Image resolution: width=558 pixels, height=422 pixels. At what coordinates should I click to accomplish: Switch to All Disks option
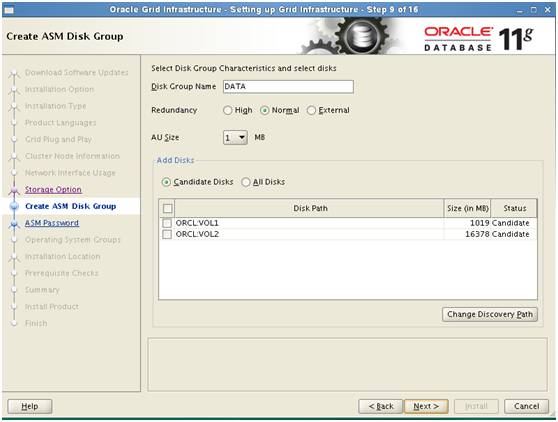click(246, 182)
